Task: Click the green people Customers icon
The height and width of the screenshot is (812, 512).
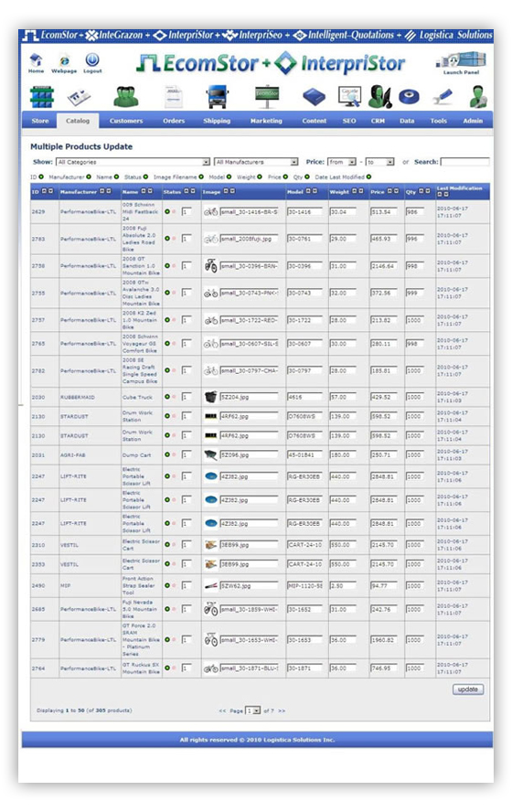Action: 126,97
